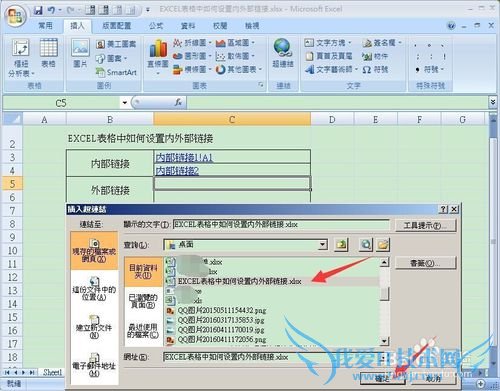Viewport: 500px width, 391px height.
Task: Confirm the hyperlink with OK button
Action: click(382, 378)
